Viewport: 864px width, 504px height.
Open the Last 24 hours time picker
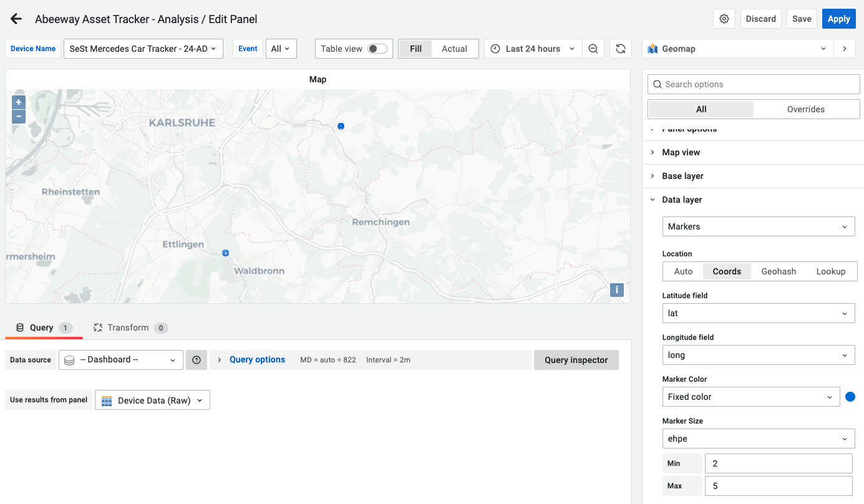pyautogui.click(x=533, y=49)
